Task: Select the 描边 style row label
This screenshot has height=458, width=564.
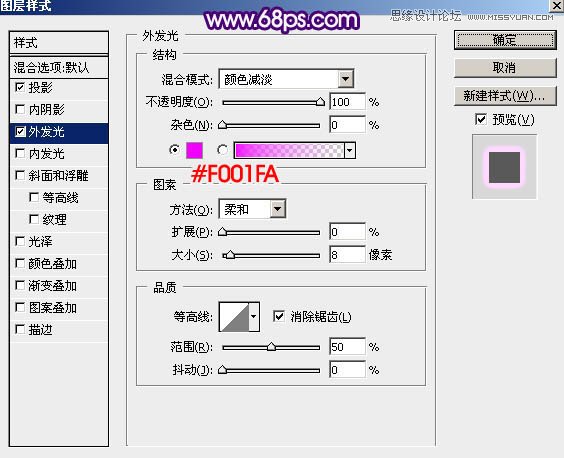Action: [40, 330]
